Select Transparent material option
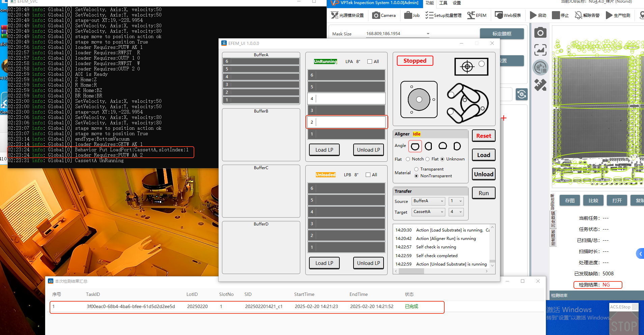Image resolution: width=644 pixels, height=335 pixels. click(416, 169)
